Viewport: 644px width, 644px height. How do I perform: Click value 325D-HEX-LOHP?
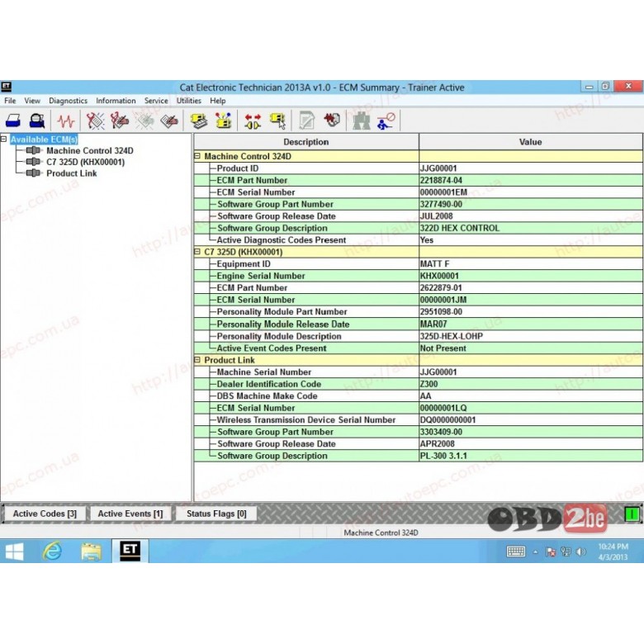(x=452, y=336)
